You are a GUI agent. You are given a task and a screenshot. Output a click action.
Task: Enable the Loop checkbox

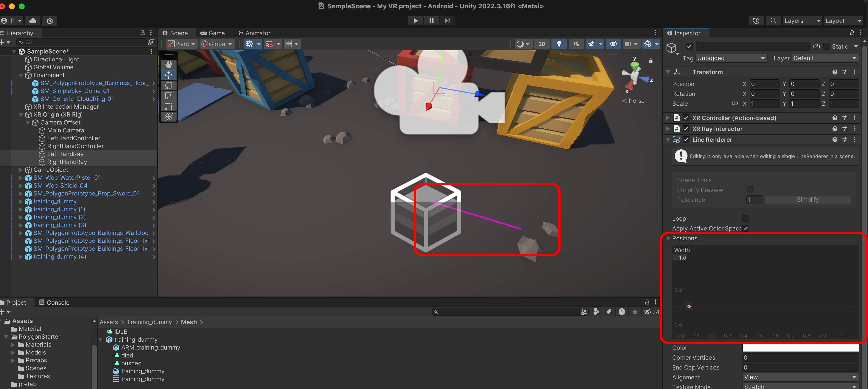(745, 218)
